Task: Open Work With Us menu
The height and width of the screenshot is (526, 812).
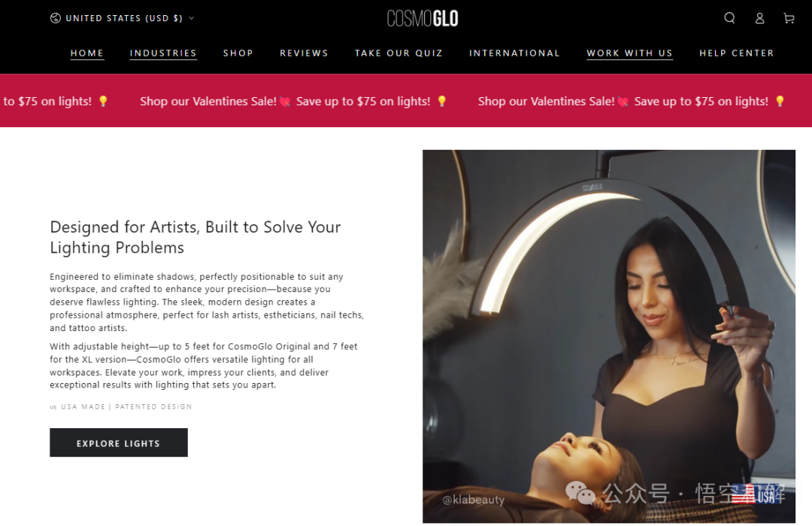Action: (x=630, y=53)
